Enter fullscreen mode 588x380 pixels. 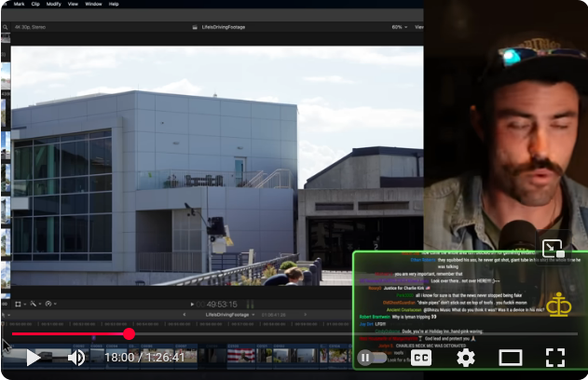coord(555,357)
